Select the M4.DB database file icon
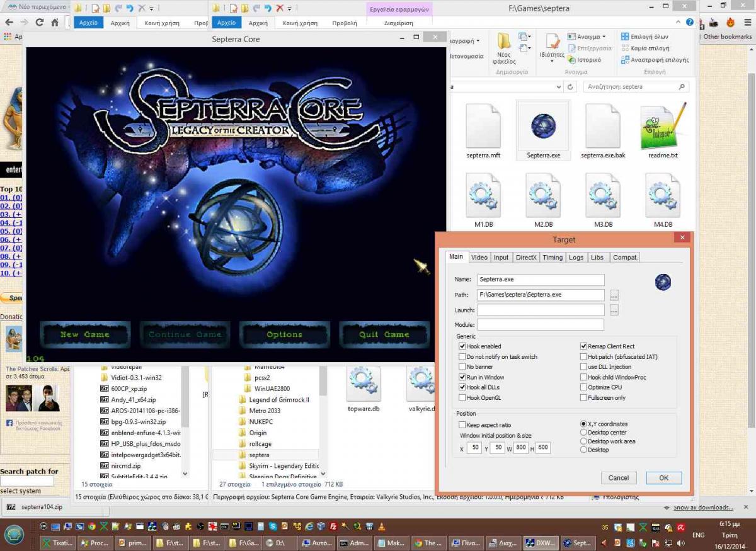Image resolution: width=756 pixels, height=551 pixels. (x=663, y=195)
